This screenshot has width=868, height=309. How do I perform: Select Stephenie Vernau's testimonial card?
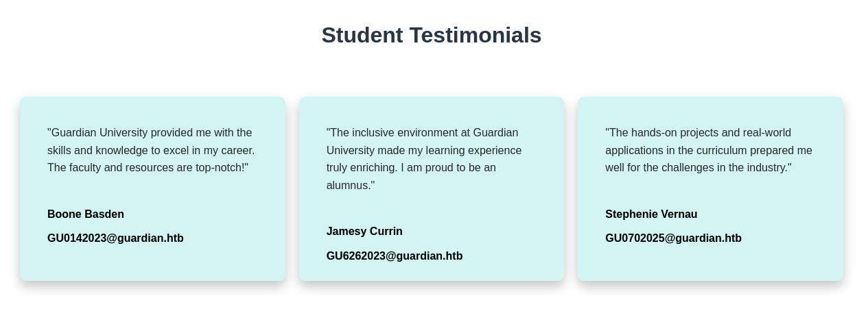(710, 188)
